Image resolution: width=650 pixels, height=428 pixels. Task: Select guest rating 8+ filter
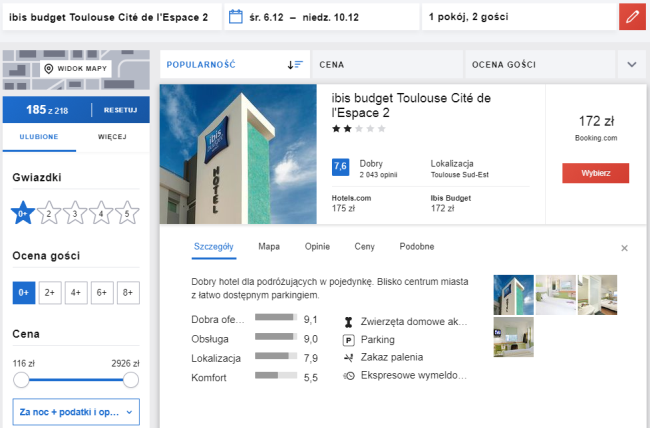[x=128, y=292]
